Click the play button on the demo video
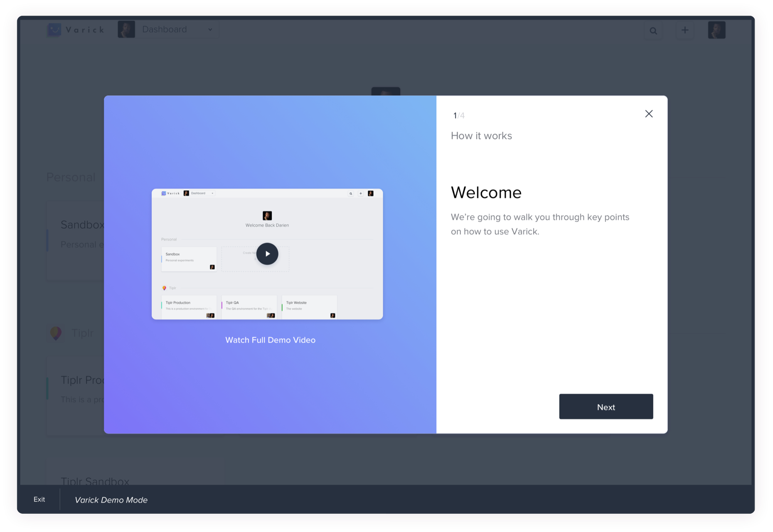Viewport: 773px width, 532px height. click(267, 254)
